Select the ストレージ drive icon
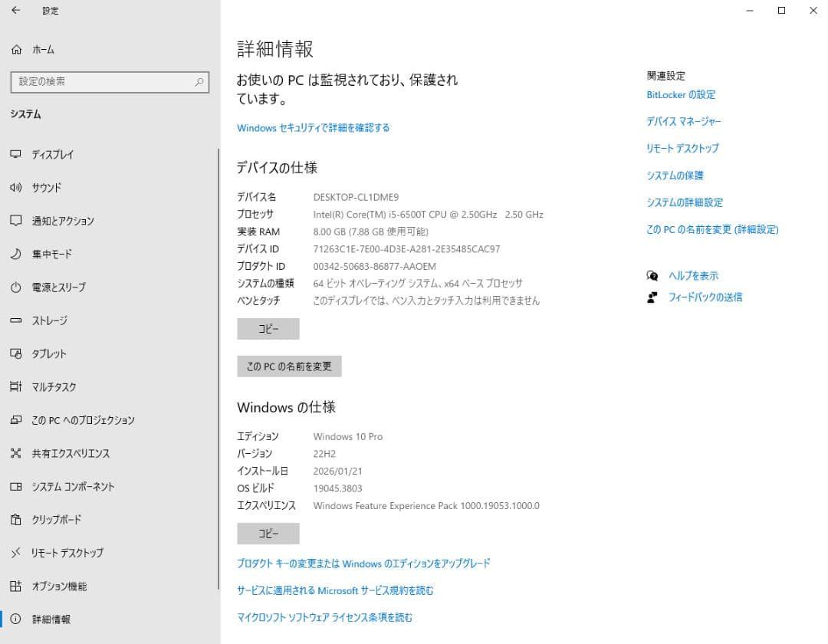This screenshot has width=828, height=644. pos(16,320)
